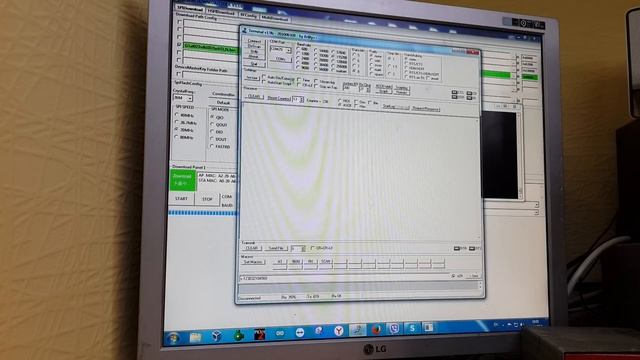Image resolution: width=640 pixels, height=360 pixels.
Task: Toggle CR=LF checkbox in Settings
Action: click(299, 84)
